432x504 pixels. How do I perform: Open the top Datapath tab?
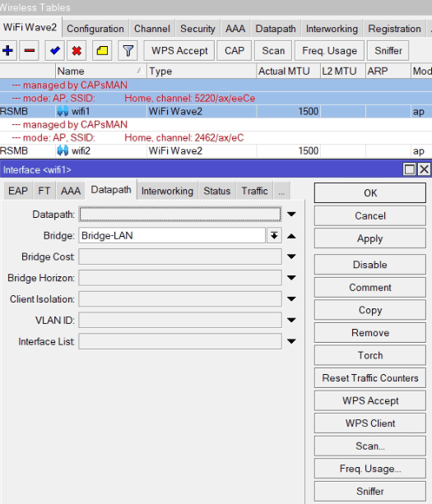[276, 29]
